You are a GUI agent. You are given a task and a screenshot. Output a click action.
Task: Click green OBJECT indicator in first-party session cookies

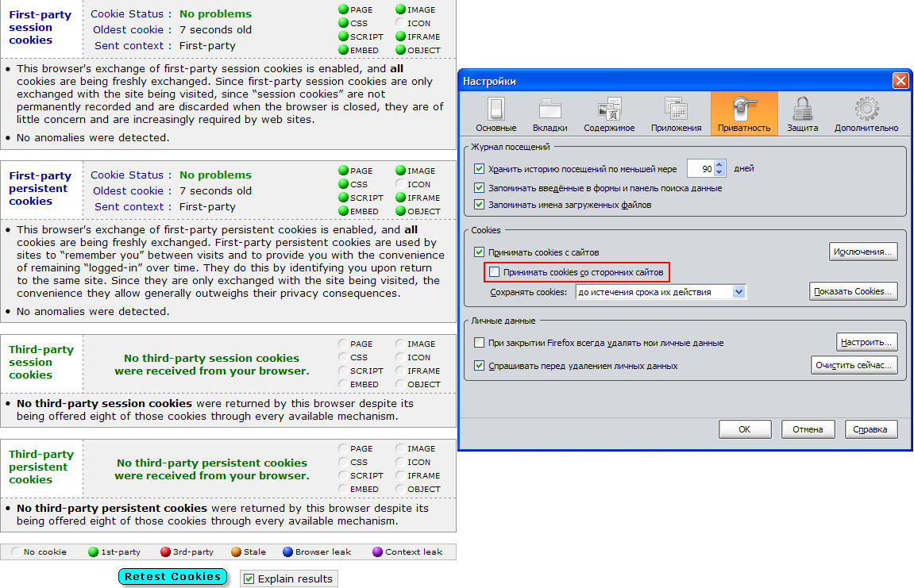coord(400,50)
